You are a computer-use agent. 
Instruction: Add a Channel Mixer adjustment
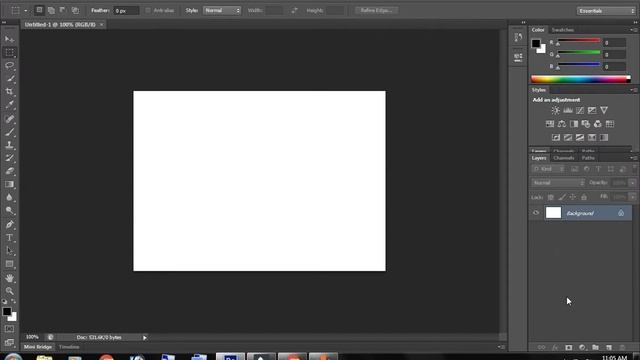(x=598, y=124)
